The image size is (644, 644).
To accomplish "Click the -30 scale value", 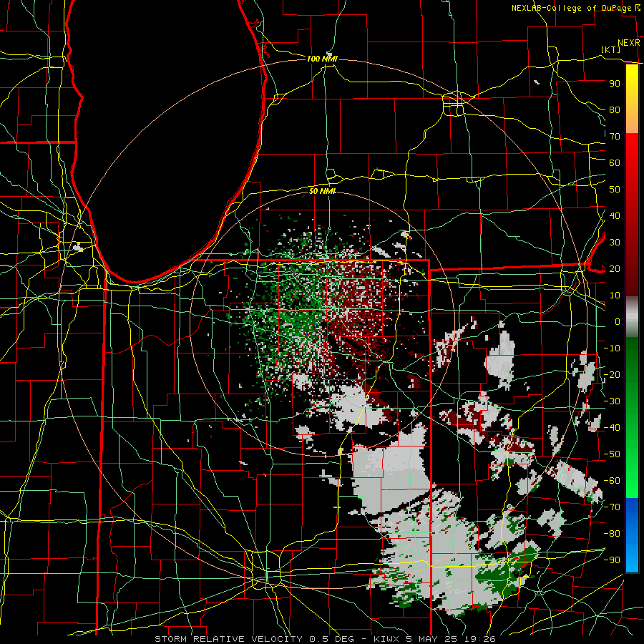I will 612,401.
